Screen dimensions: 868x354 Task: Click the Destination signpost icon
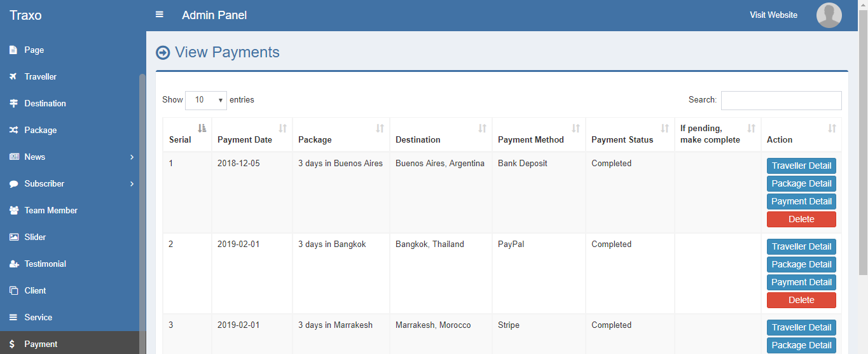[13, 103]
